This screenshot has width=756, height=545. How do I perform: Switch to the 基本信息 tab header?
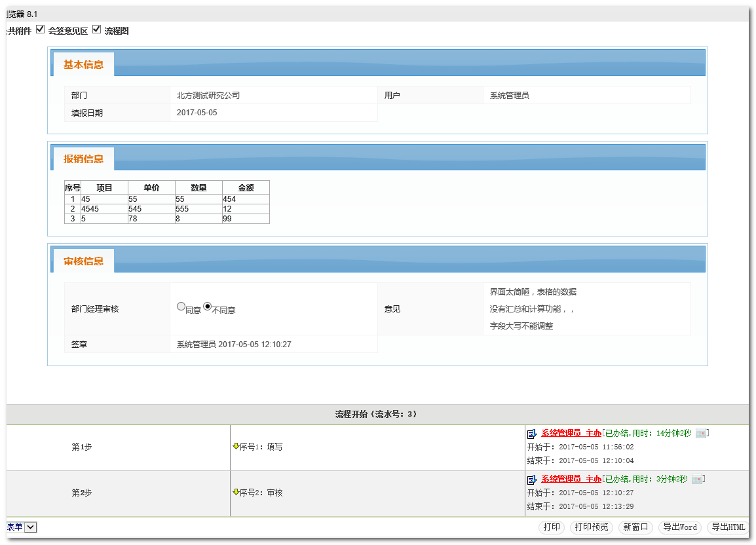pos(83,65)
